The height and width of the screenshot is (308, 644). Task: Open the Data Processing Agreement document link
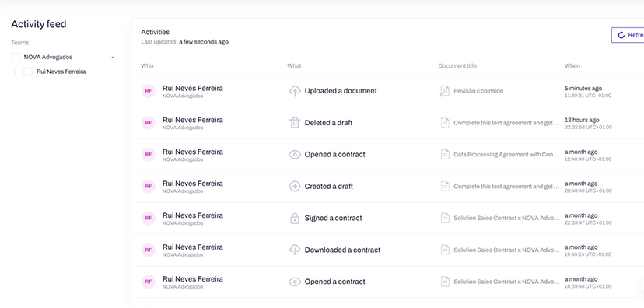point(506,155)
